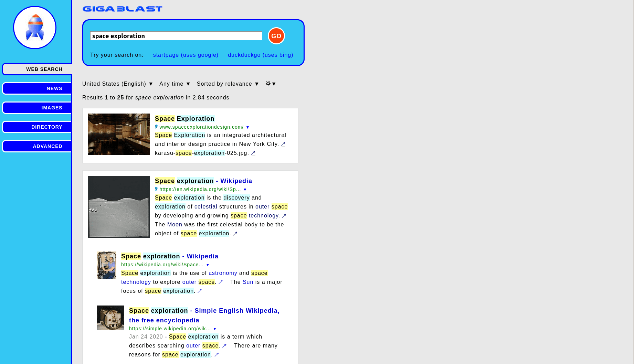The height and width of the screenshot is (364, 634).
Task: Click the pin icon beside spaceexplorationdesign.com URL
Action: 156,127
